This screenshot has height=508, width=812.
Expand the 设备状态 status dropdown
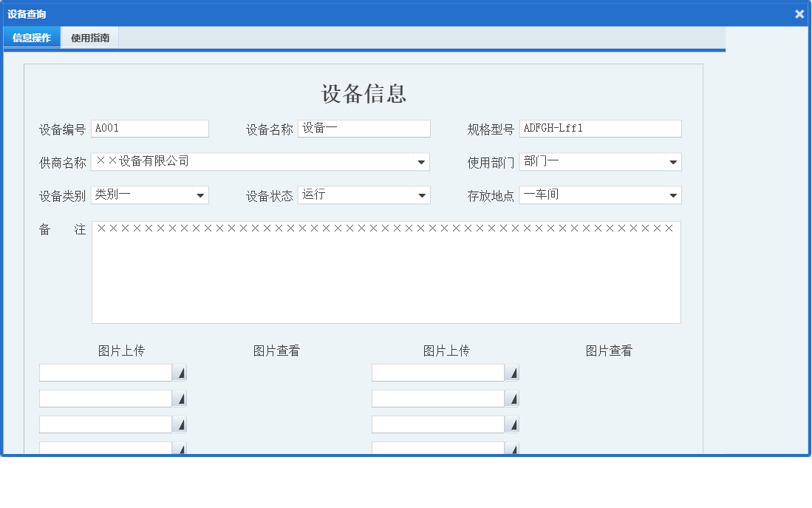(x=421, y=194)
